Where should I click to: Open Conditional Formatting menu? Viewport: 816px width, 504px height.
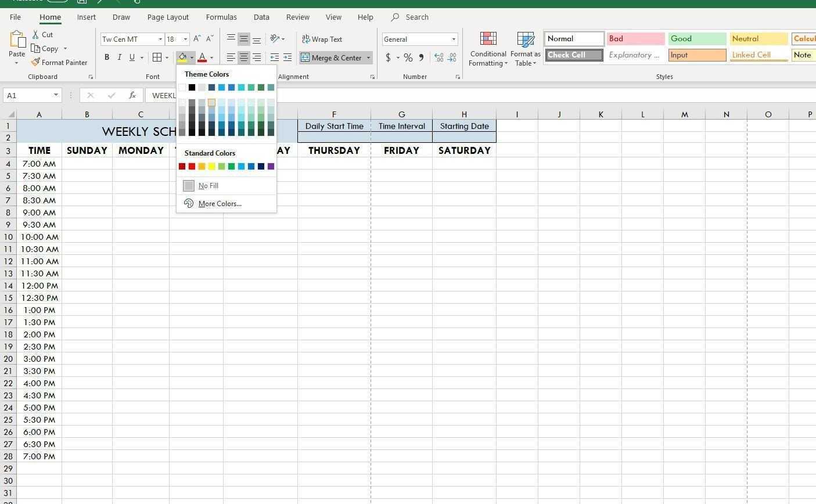point(488,50)
